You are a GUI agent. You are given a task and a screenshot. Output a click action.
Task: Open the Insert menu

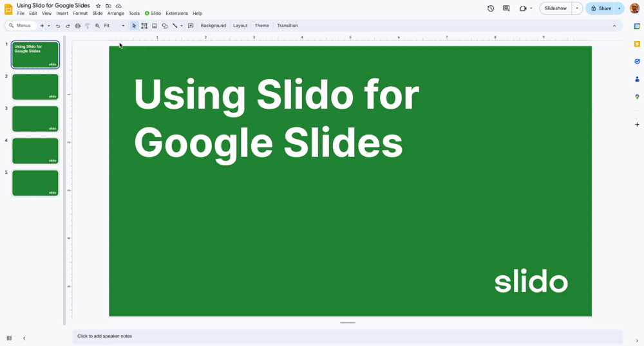(x=62, y=14)
